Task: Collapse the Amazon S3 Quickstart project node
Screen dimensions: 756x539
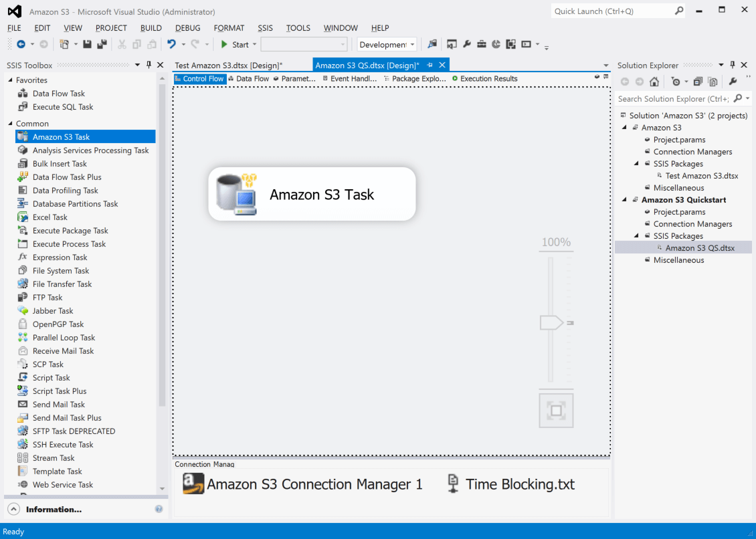Action: pyautogui.click(x=624, y=199)
